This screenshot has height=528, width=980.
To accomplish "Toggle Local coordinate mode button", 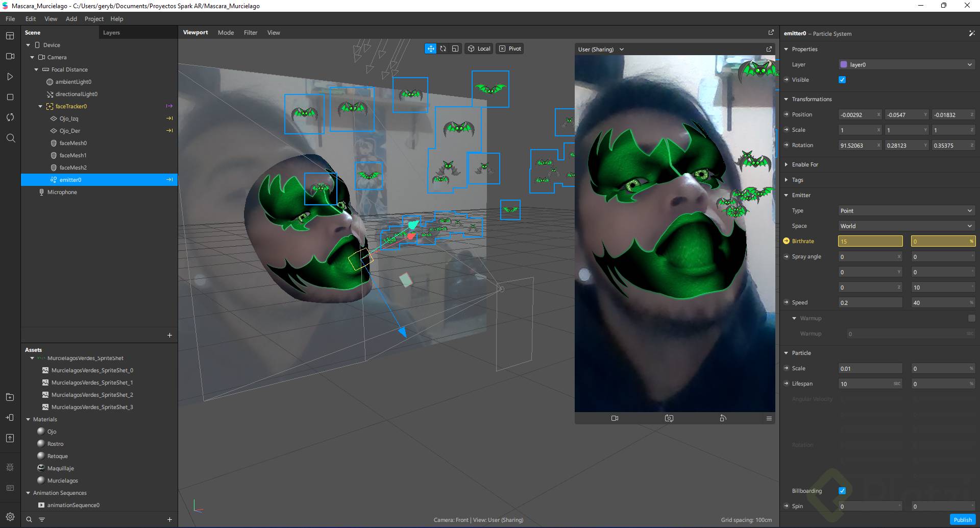I will coord(479,49).
